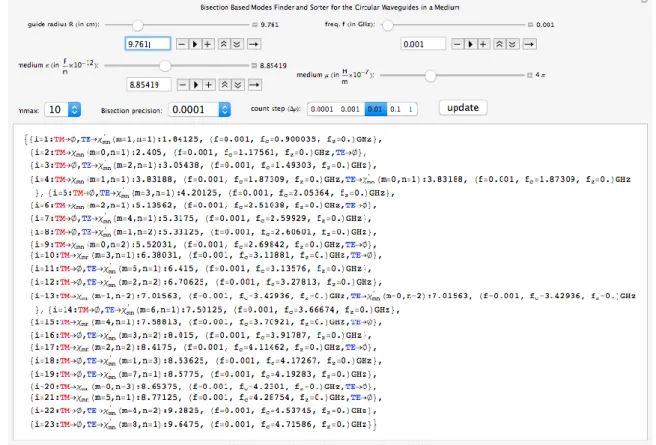The width and height of the screenshot is (656, 445).
Task: Select count step 0.0001
Action: pyautogui.click(x=322, y=109)
